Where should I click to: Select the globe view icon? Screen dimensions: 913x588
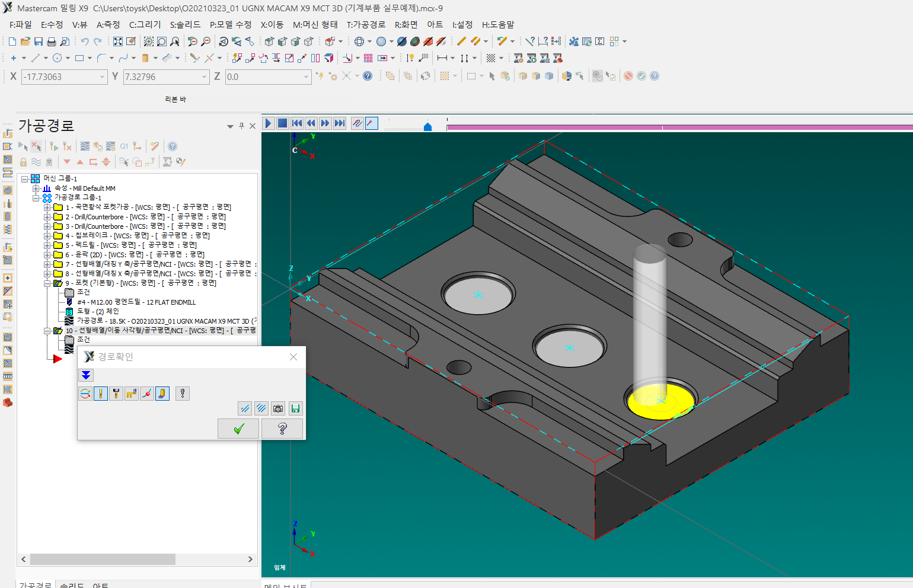pos(359,41)
